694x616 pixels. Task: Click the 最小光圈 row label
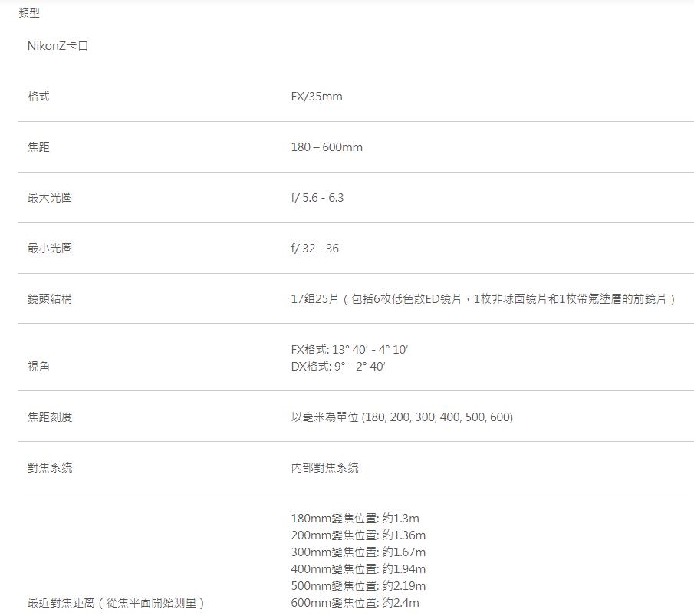50,249
